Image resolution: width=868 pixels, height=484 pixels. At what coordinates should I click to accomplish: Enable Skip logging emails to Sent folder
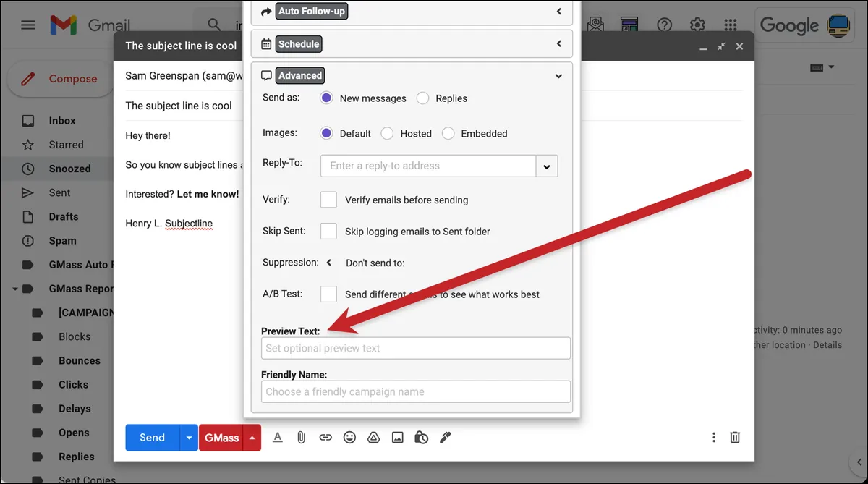click(328, 231)
